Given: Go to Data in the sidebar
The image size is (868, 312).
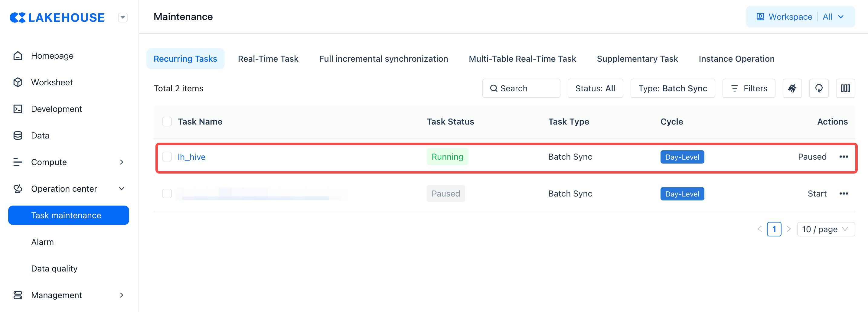Looking at the screenshot, I should coord(40,135).
